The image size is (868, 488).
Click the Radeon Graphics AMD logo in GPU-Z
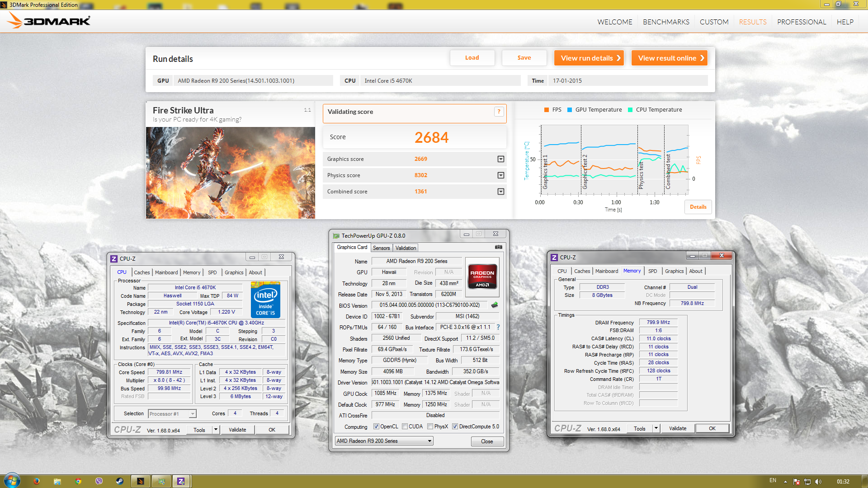click(x=482, y=277)
